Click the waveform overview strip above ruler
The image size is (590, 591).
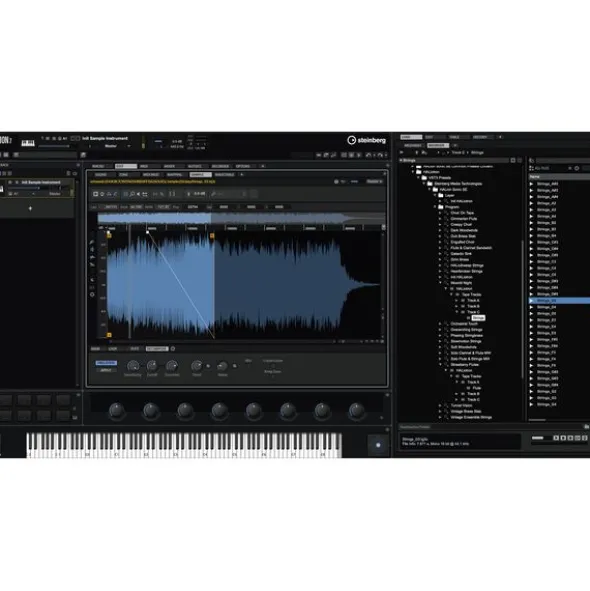pos(241,218)
